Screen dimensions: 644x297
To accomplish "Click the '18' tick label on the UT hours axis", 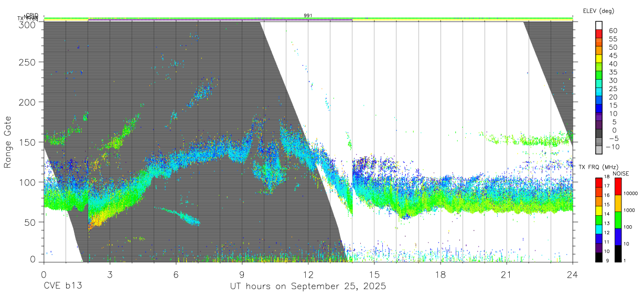I will click(441, 274).
